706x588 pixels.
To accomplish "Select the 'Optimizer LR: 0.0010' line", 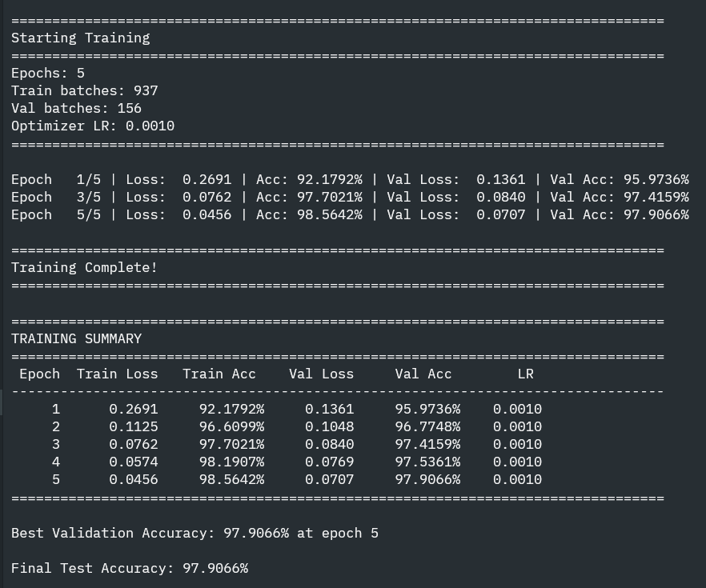I will pyautogui.click(x=93, y=126).
